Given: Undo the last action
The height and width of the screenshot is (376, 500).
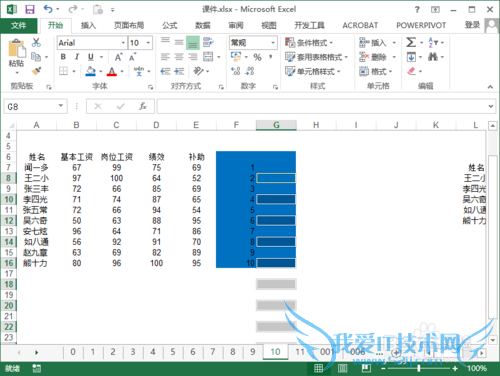Looking at the screenshot, I should pos(48,9).
